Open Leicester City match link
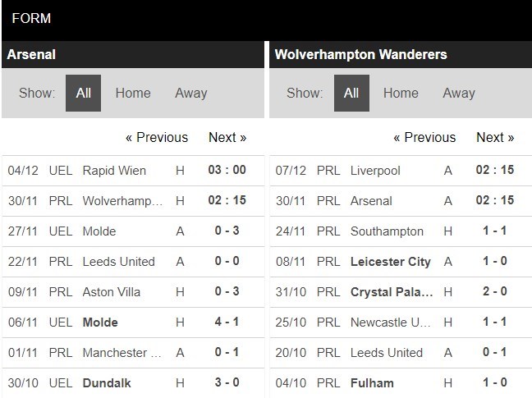The image size is (532, 398). coord(390,262)
